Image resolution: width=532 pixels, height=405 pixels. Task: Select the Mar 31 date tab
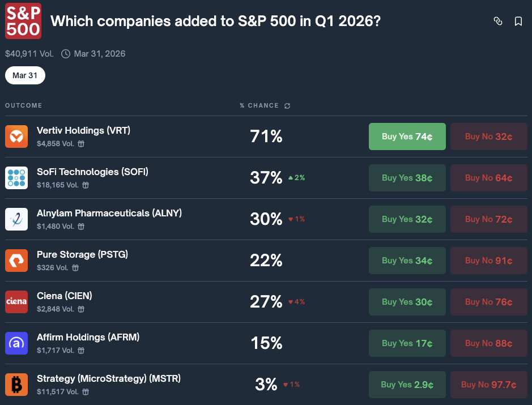point(25,75)
